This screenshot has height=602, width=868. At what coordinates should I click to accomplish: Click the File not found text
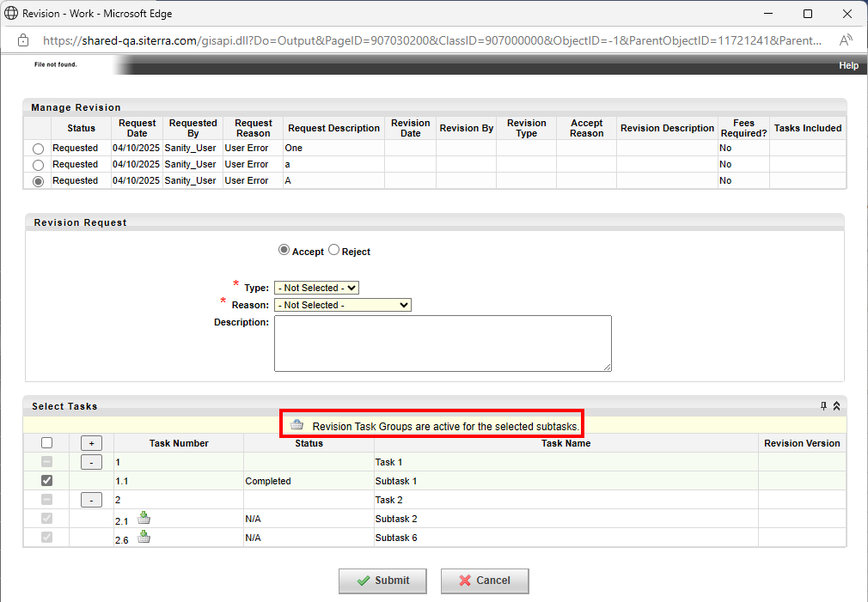(55, 64)
